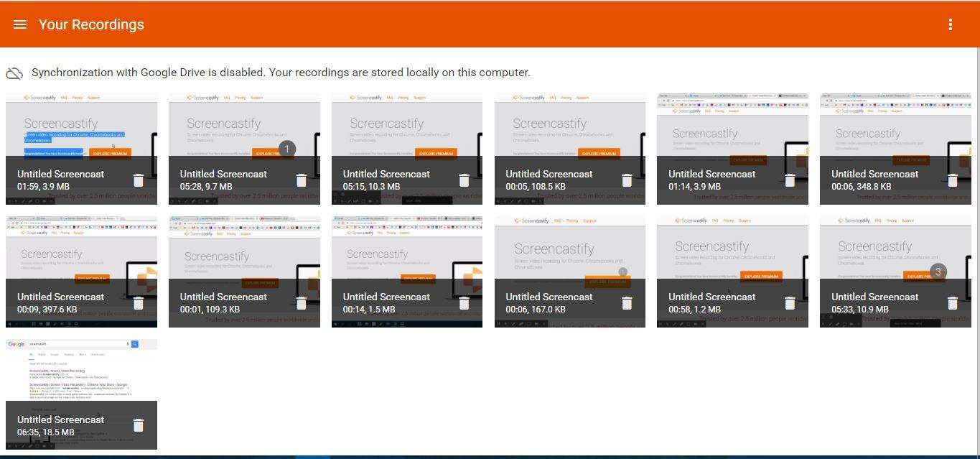This screenshot has width=980, height=459.
Task: Click the Untitled Screencast title above 01:59, 3.9 MB
Action: [x=60, y=174]
